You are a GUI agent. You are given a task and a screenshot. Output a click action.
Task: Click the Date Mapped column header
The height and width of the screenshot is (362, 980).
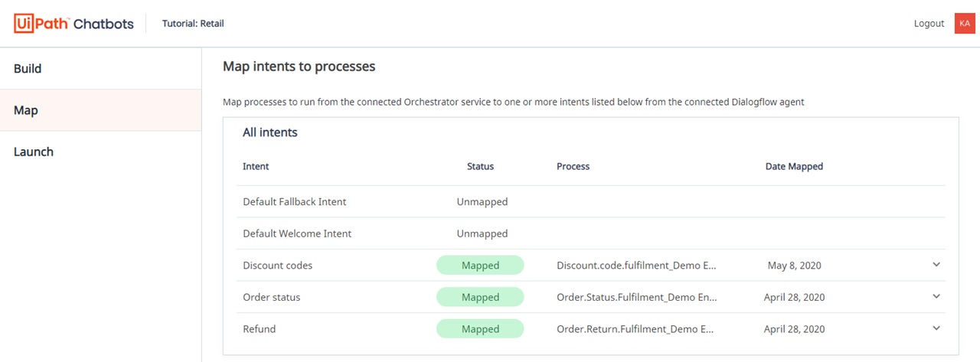[x=794, y=166]
